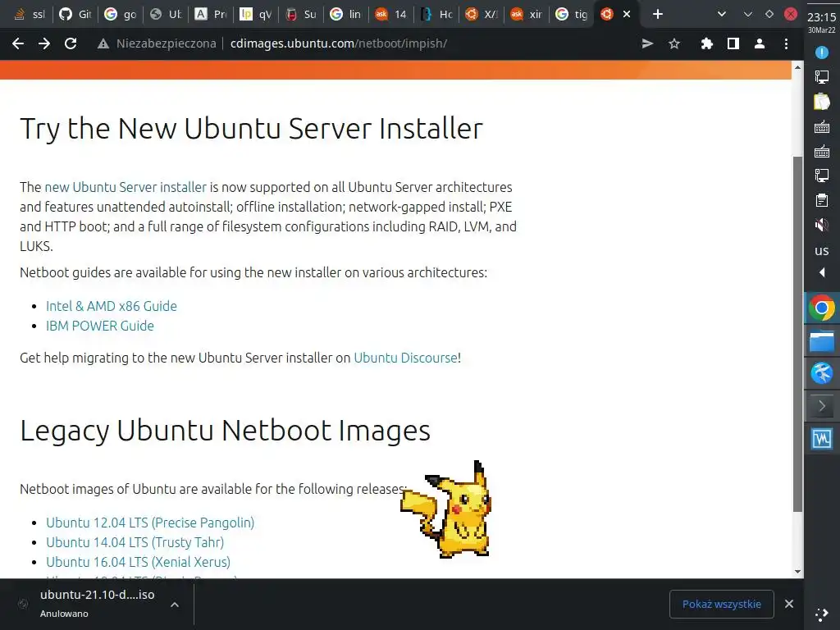The height and width of the screenshot is (630, 840).
Task: Click the Try the New Ubuntu Server Installer heading
Action: [251, 129]
